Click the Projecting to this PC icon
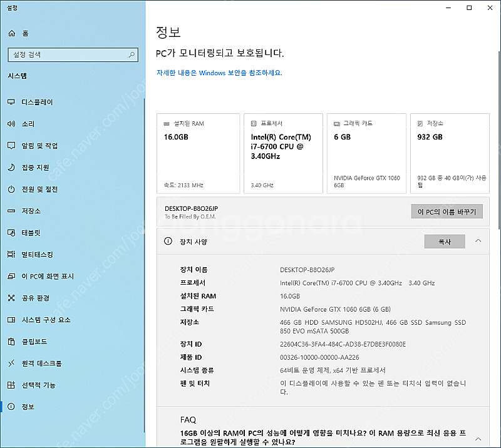This screenshot has width=501, height=448. (x=11, y=276)
